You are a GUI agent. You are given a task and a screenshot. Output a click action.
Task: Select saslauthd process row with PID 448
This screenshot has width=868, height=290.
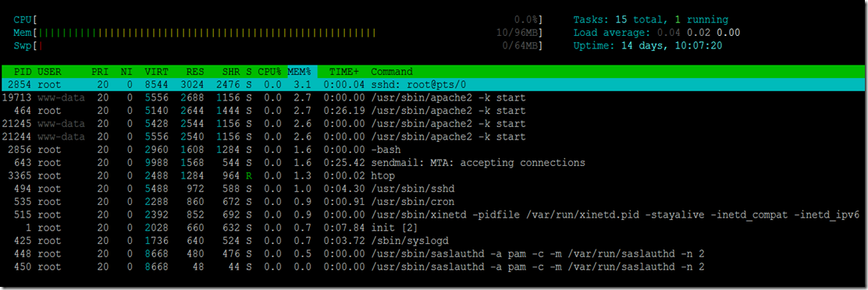[433, 253]
